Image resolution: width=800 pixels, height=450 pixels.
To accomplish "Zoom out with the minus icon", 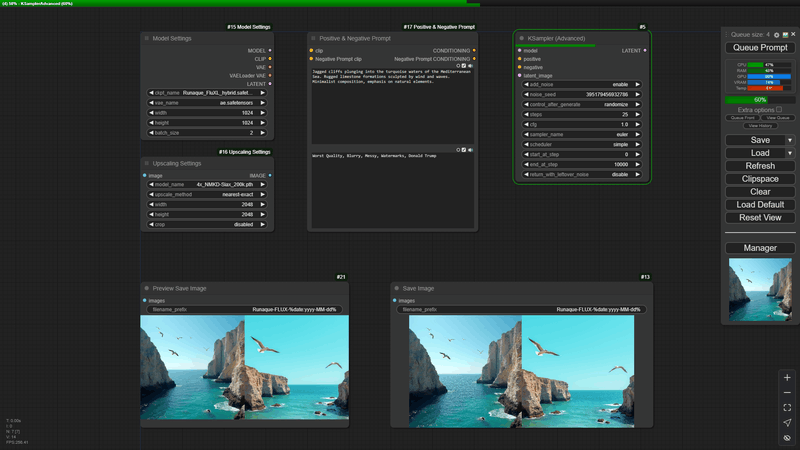I will click(787, 393).
